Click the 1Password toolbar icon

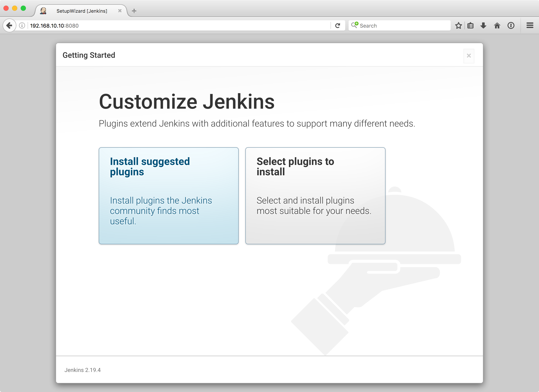(x=511, y=25)
